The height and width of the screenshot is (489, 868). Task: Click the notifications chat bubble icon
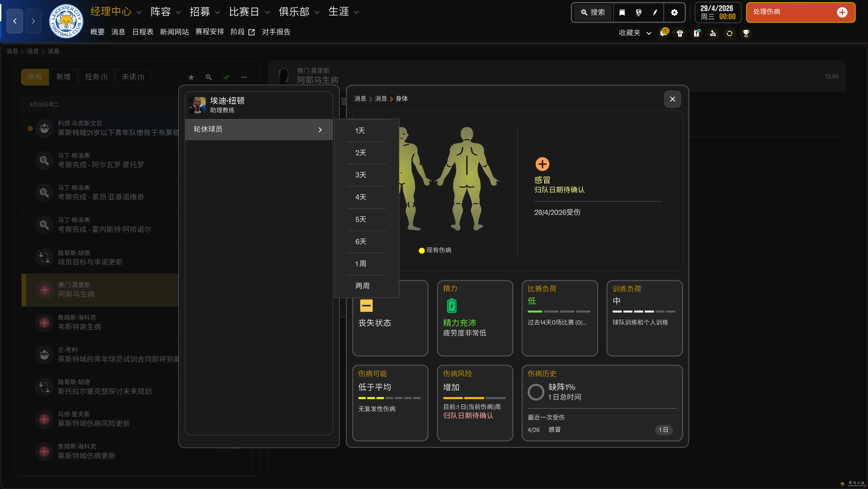(x=663, y=33)
